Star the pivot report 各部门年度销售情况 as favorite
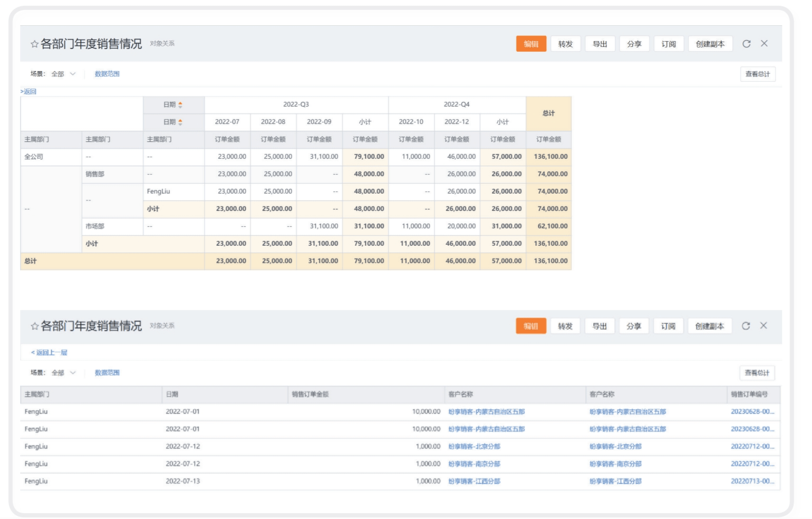Image resolution: width=812 pixels, height=519 pixels. coord(34,44)
